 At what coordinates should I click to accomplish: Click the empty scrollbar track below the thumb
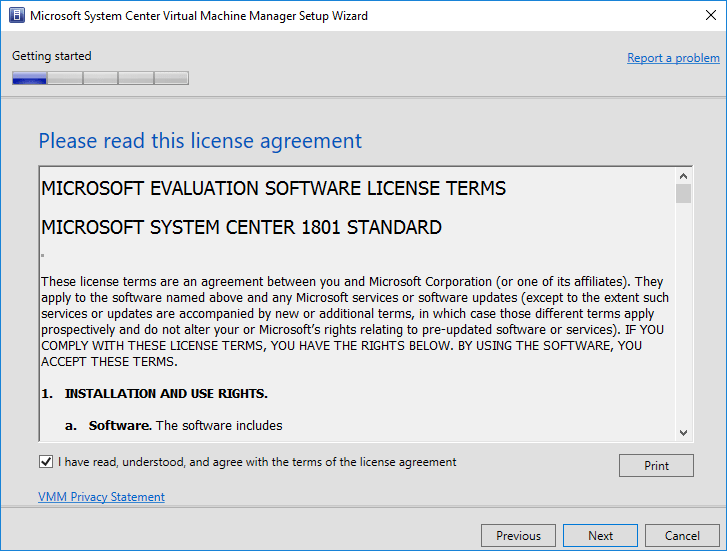[x=683, y=314]
